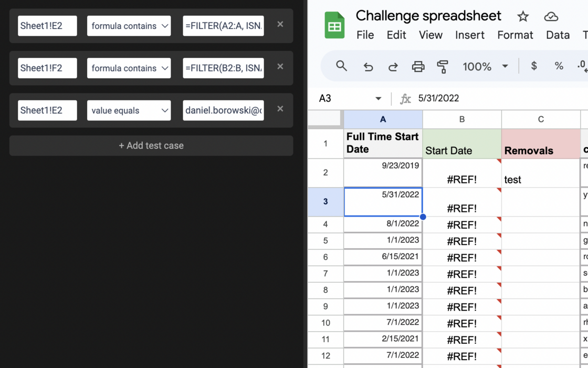This screenshot has width=588, height=368.
Task: Click the undo arrow icon
Action: (x=368, y=67)
